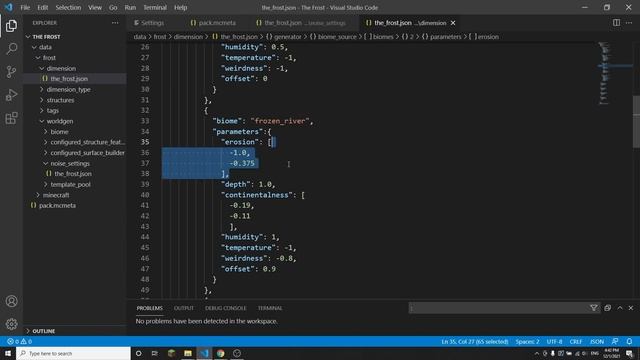This screenshot has height=360, width=640.
Task: Close the bottom Problems panel
Action: [x=631, y=308]
